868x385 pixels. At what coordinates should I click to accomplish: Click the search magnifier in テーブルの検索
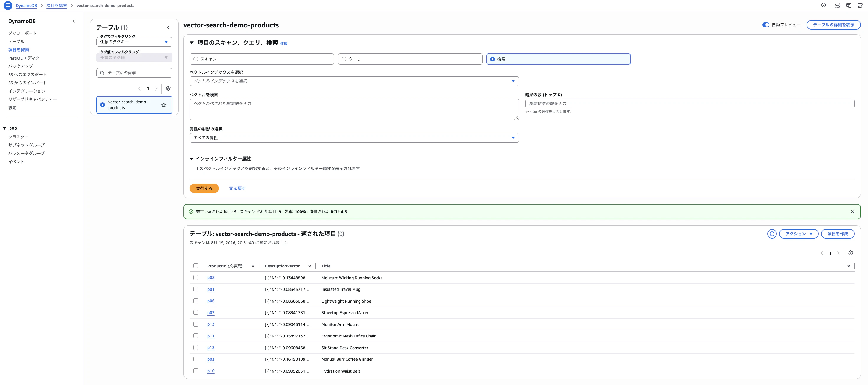pyautogui.click(x=102, y=73)
